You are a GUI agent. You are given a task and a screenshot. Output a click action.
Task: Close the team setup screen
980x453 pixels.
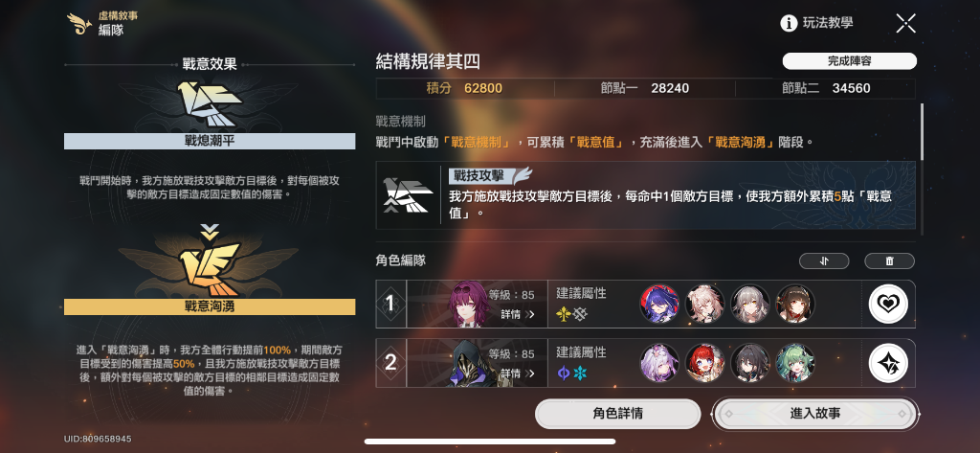[x=905, y=24]
